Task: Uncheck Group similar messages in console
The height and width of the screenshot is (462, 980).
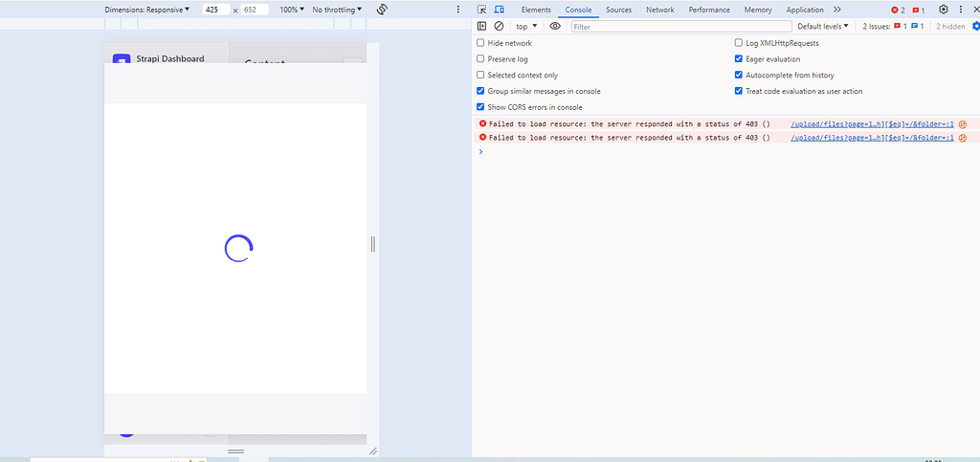Action: click(480, 91)
